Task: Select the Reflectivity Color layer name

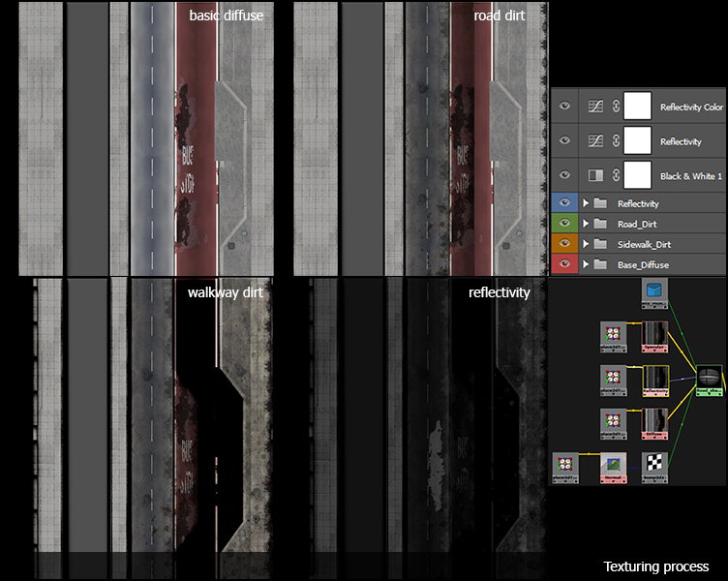Action: click(x=691, y=107)
